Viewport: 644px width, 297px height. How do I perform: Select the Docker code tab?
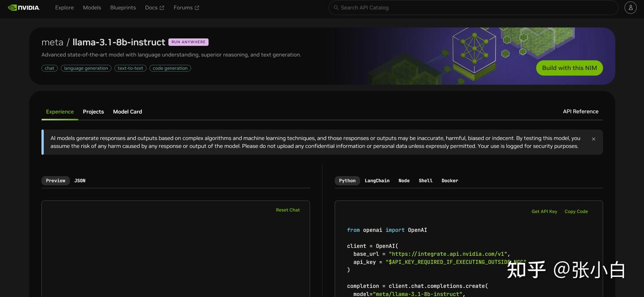click(450, 181)
